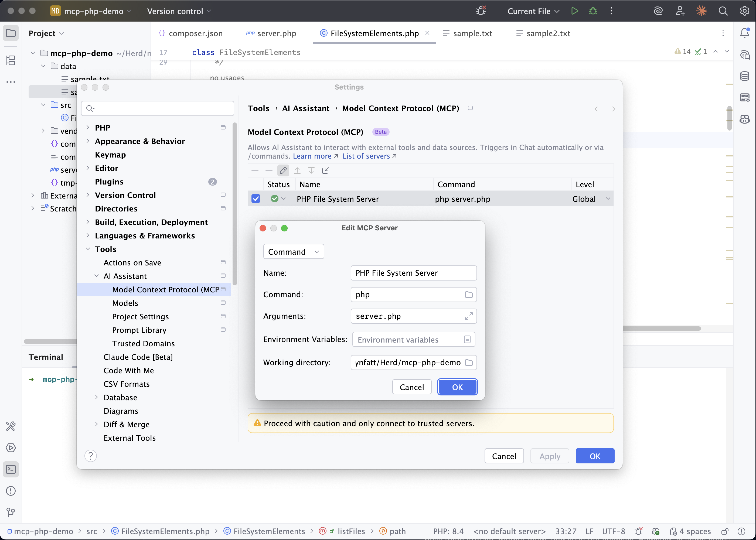Switch to the sample2.txt tab
The image size is (756, 540).
543,33
